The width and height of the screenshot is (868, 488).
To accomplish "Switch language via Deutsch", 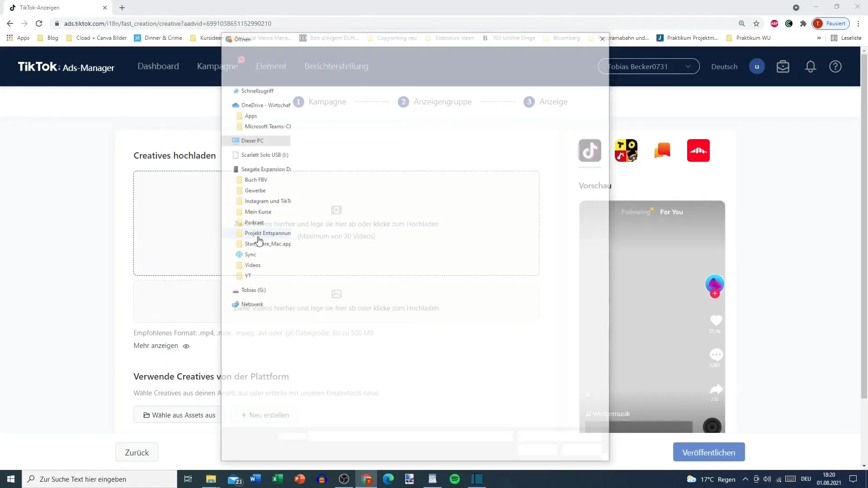I will [724, 66].
